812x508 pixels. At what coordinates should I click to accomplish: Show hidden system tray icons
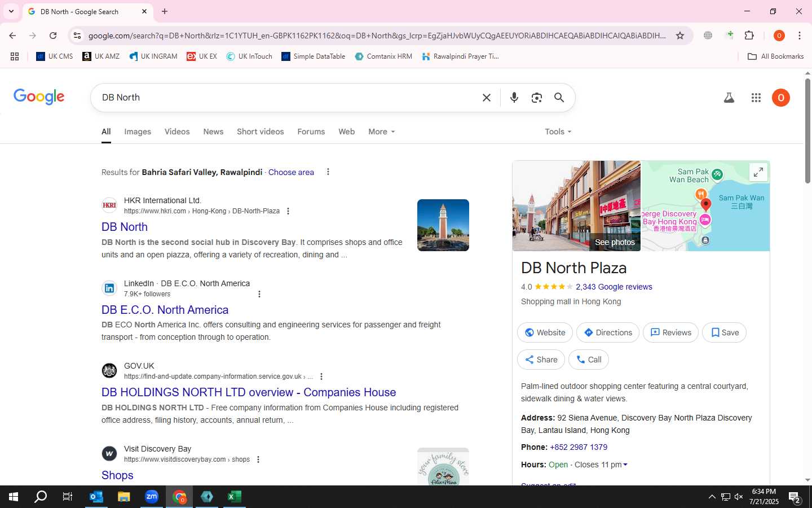[712, 497]
